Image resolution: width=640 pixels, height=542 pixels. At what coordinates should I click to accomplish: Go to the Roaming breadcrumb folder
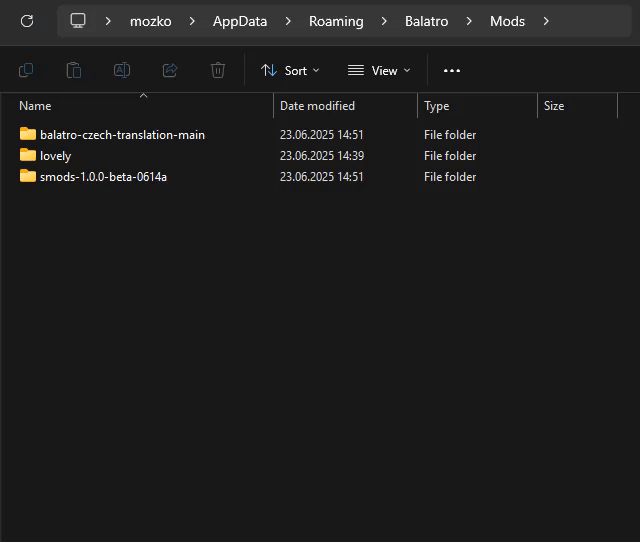336,21
